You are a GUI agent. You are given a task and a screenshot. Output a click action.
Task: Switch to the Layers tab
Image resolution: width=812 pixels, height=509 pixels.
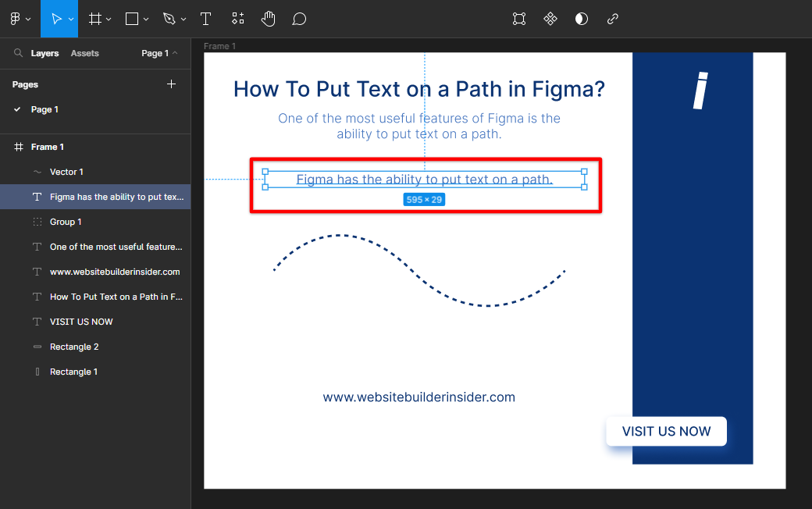[x=45, y=53]
